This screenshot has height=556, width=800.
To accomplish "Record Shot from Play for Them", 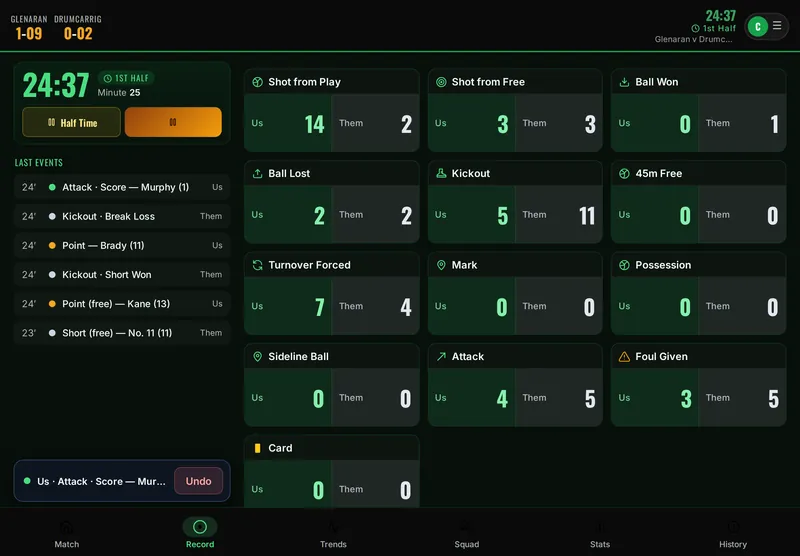I will pos(376,123).
